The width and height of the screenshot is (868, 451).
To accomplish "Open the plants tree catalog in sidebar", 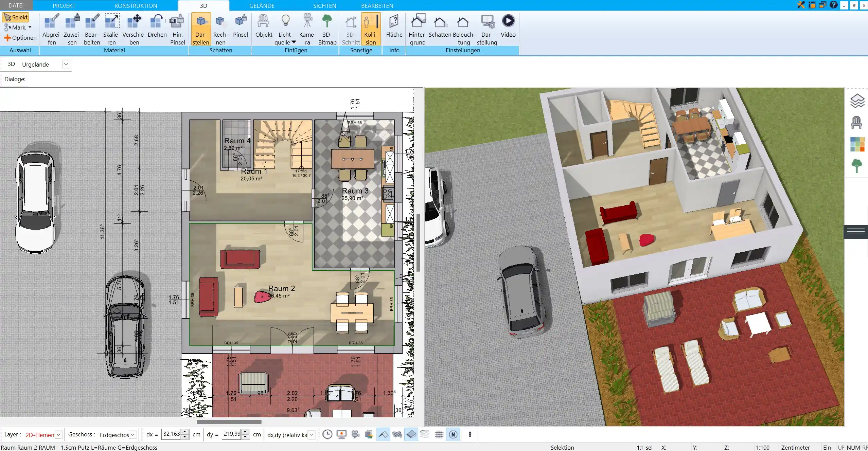I will point(857,166).
